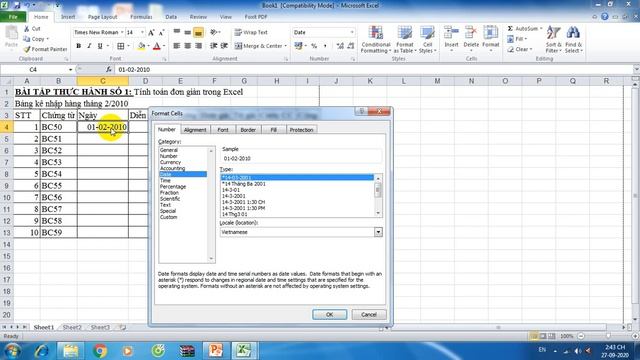Open Conditional Formatting
Viewport: 640px width, 360px height.
376,40
